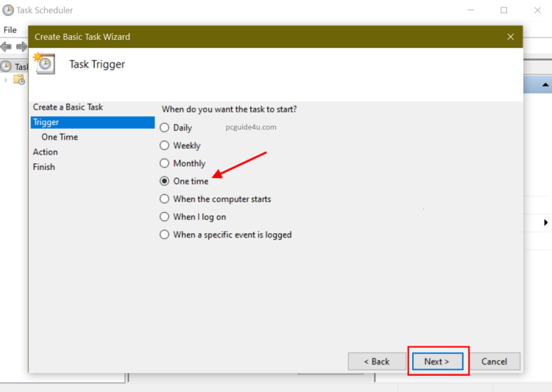
Task: Click the Task Trigger wizard header icon
Action: click(x=44, y=64)
